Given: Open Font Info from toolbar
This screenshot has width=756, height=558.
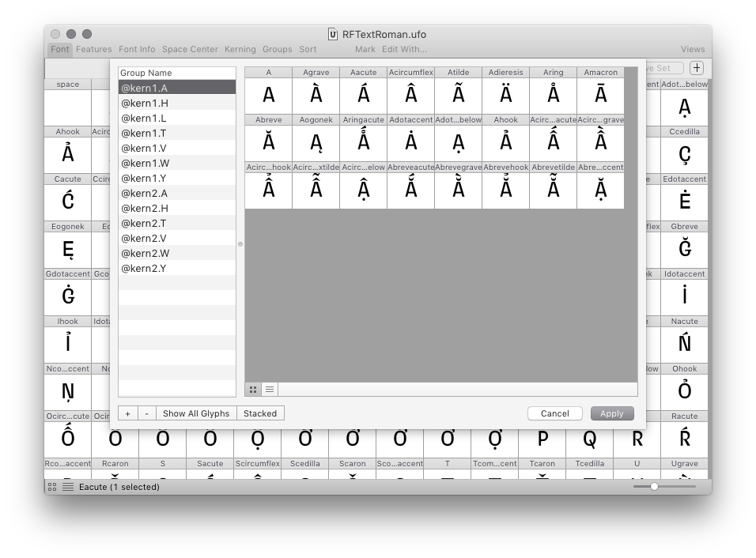Looking at the screenshot, I should pos(137,49).
